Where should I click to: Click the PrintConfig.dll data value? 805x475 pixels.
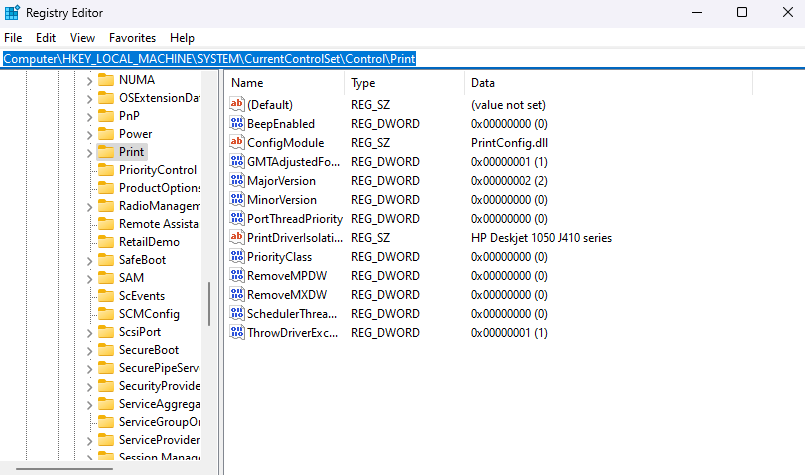click(x=509, y=143)
